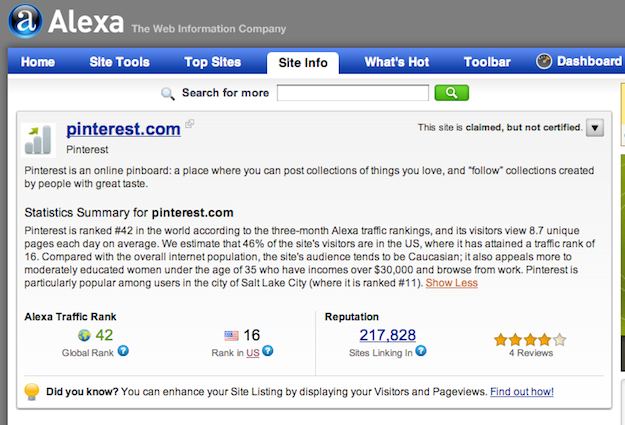Follow the US country link
The image size is (625, 425).
pos(253,353)
